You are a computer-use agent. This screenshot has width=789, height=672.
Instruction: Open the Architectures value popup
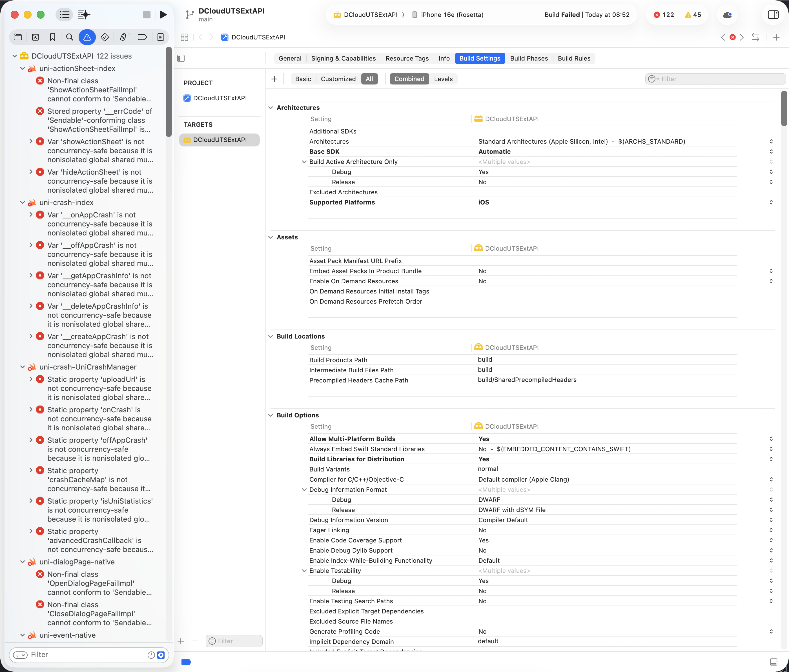point(771,142)
